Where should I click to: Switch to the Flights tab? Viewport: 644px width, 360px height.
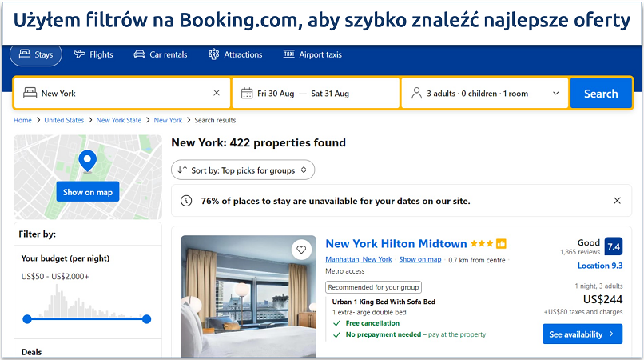coord(93,54)
